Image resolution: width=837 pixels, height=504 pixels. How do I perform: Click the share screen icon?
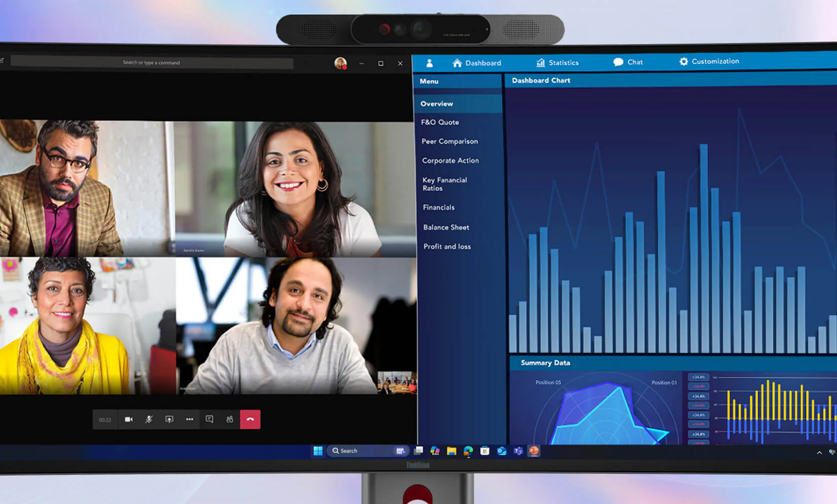169,419
